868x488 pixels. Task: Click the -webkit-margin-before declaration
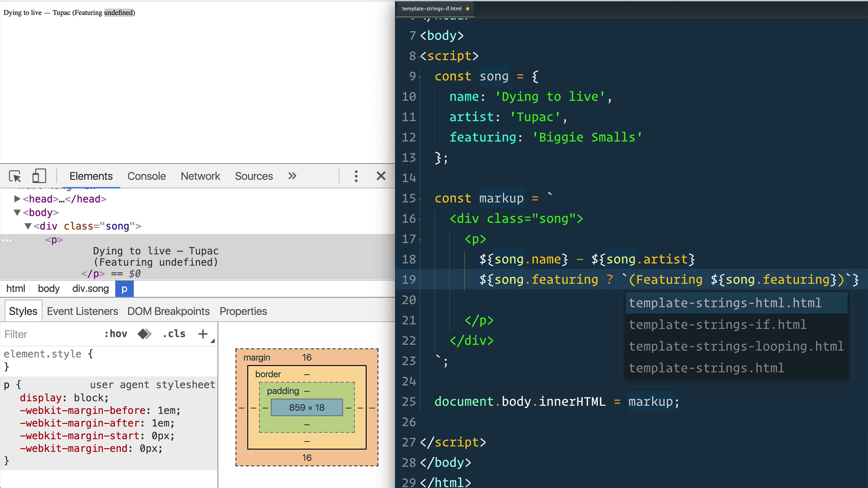click(100, 411)
